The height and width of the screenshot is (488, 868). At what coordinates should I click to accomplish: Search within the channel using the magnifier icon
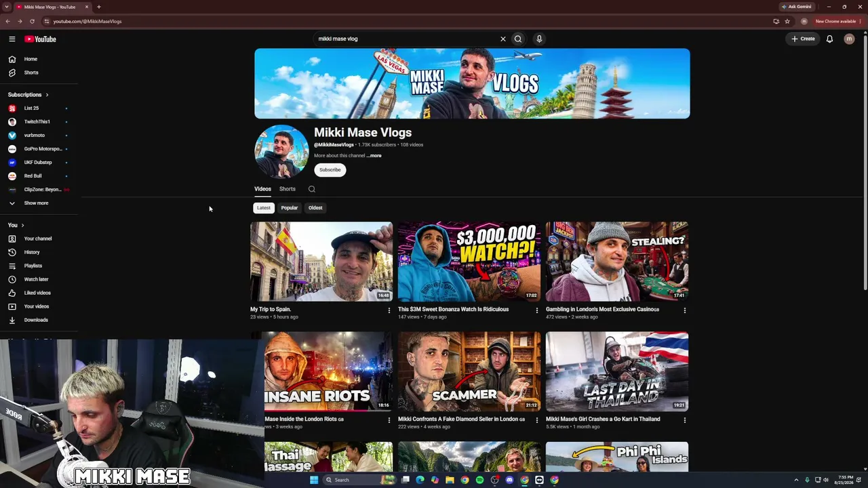(312, 189)
